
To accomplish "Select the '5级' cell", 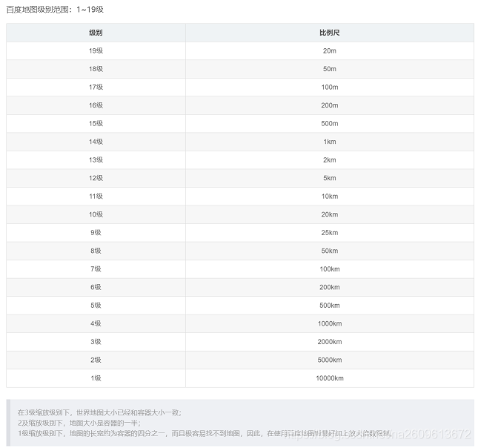I will [96, 306].
